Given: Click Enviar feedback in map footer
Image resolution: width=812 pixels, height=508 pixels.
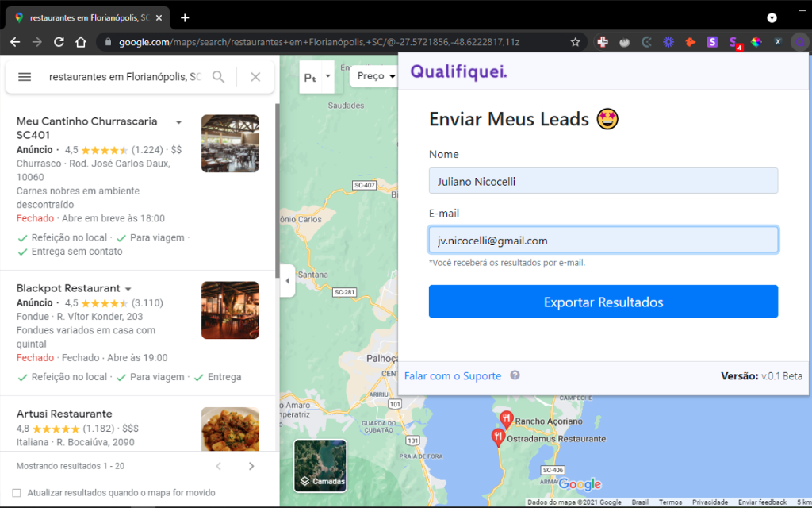Looking at the screenshot, I should coord(762,502).
